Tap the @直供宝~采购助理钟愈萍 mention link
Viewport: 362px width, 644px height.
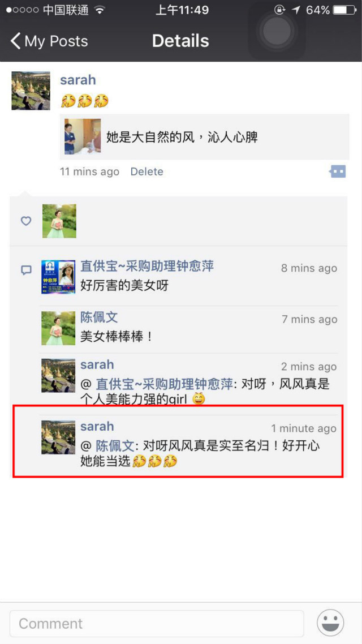click(157, 384)
